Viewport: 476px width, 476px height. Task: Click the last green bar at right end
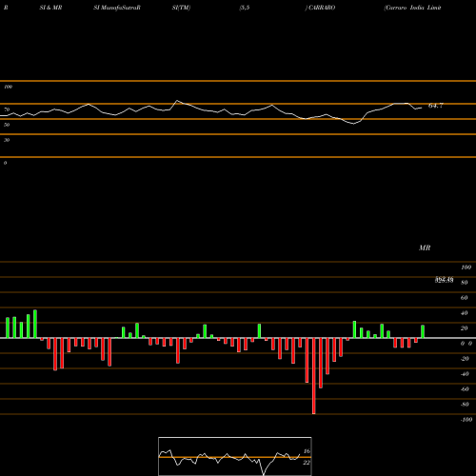tap(423, 331)
